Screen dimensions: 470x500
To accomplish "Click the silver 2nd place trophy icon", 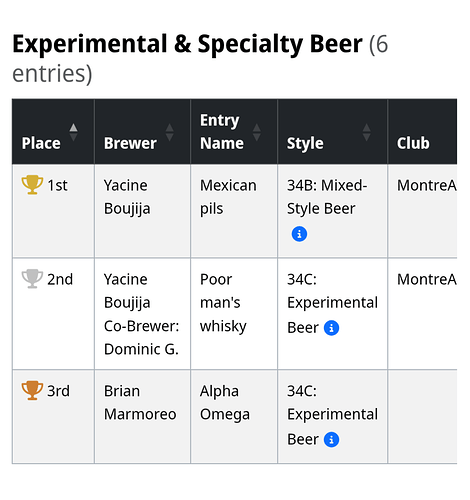I will [32, 279].
